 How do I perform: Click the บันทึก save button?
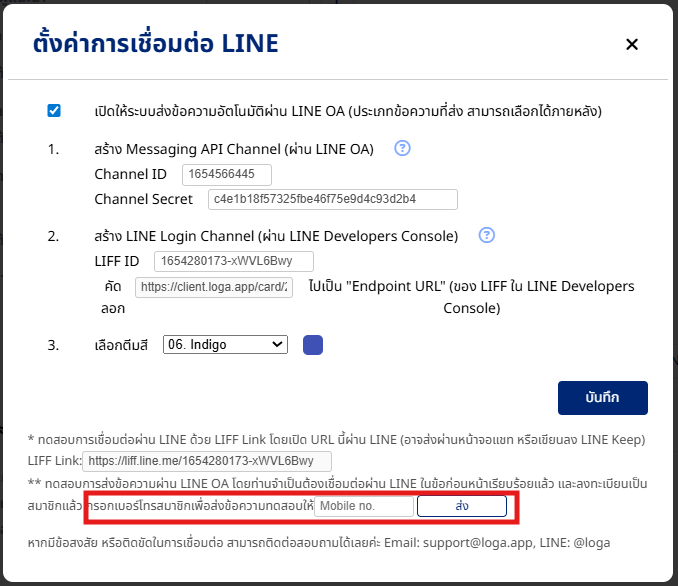pyautogui.click(x=602, y=397)
